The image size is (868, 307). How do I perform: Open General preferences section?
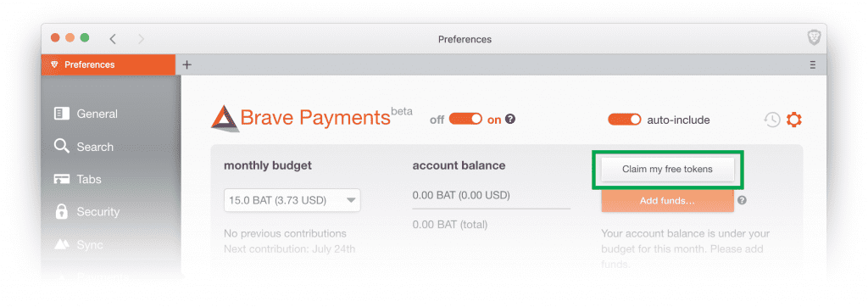coord(86,114)
